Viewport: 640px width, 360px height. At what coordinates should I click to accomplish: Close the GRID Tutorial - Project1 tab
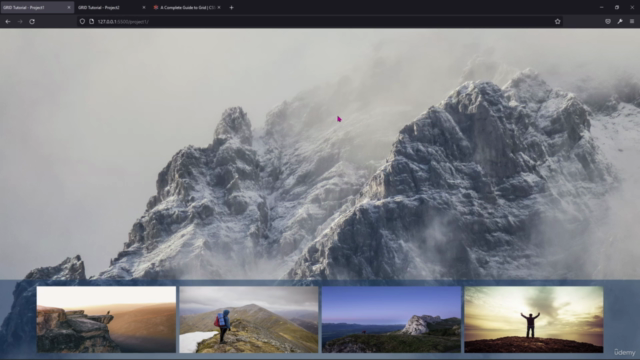[x=69, y=7]
